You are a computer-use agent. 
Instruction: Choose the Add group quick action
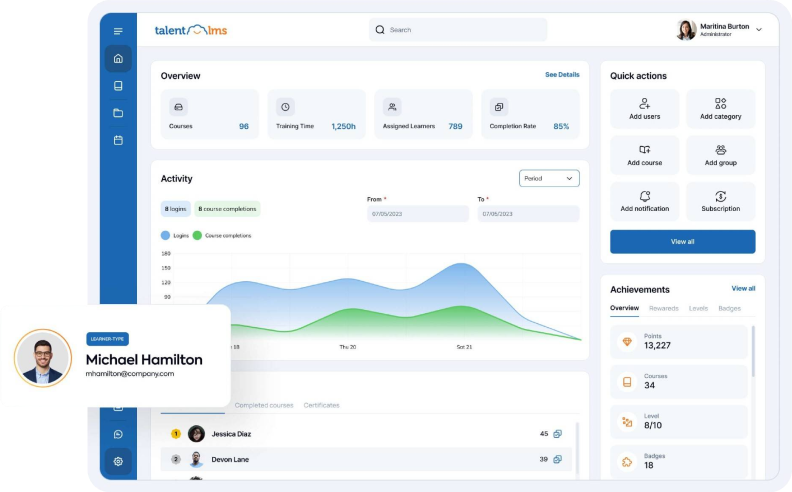point(720,155)
